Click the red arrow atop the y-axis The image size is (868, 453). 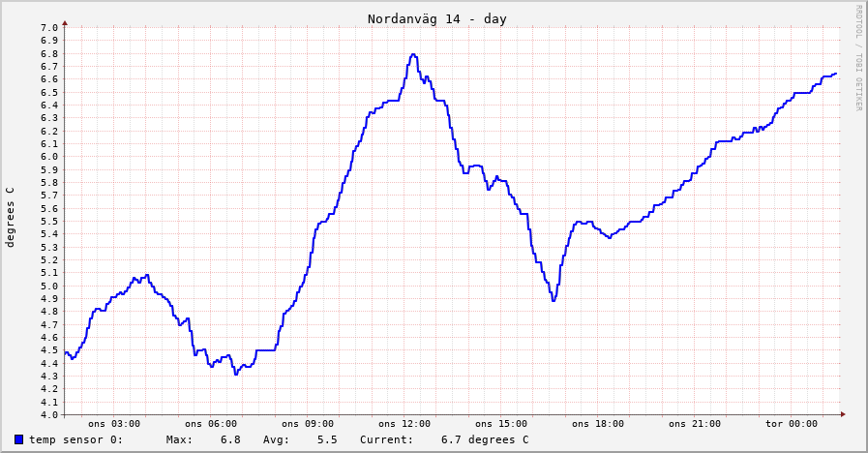click(65, 21)
